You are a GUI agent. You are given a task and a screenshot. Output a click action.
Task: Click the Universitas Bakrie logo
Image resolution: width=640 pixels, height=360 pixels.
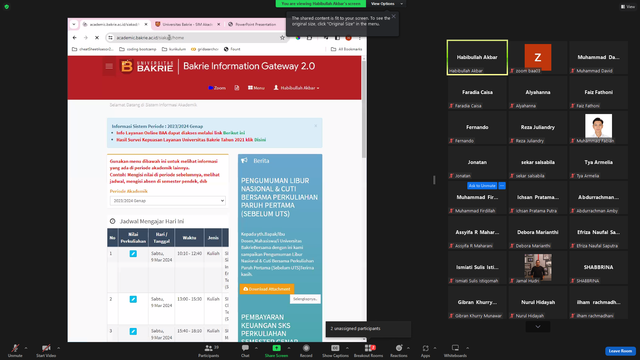coord(147,66)
